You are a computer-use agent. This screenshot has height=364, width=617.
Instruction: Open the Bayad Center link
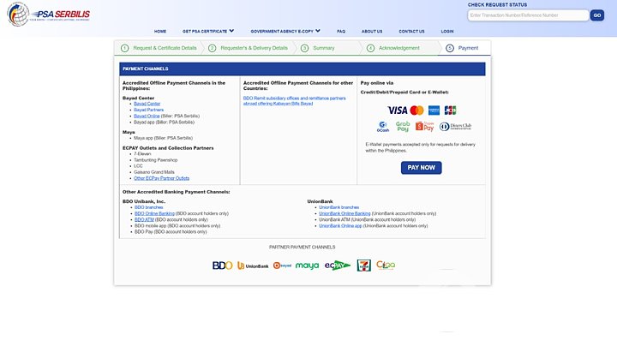point(147,104)
